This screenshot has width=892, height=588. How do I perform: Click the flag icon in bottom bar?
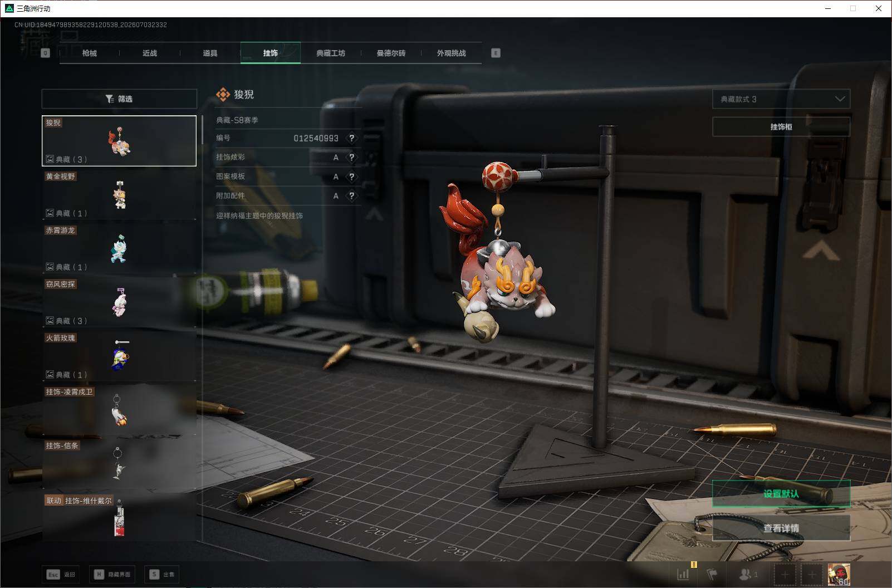712,574
